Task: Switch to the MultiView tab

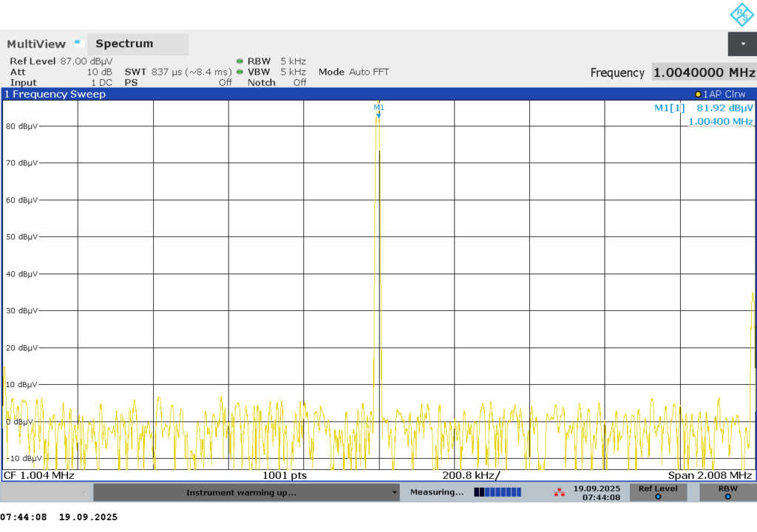Action: 36,44
